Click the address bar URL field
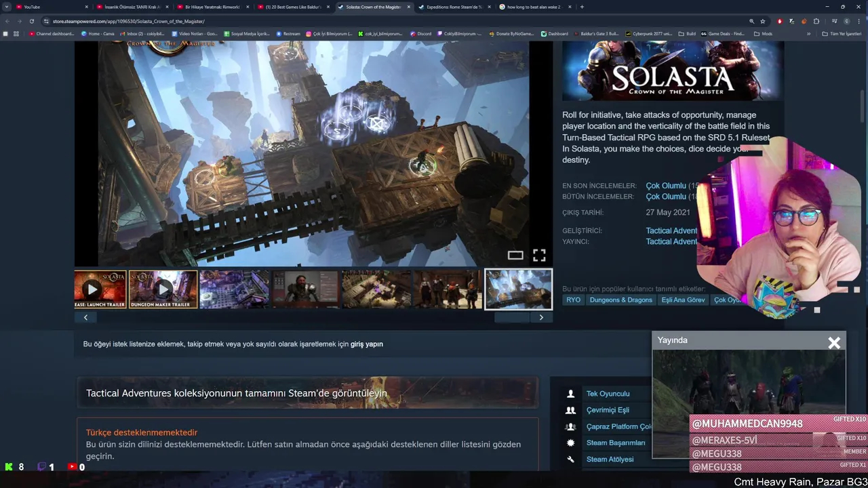Screen dimensions: 868x488 pyautogui.click(x=393, y=21)
